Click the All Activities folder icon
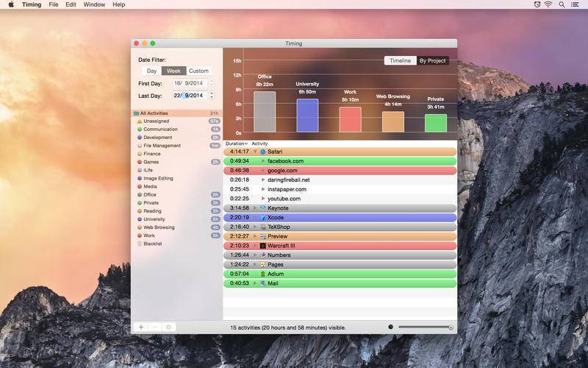Viewport: 588px width, 368px height. pos(136,113)
